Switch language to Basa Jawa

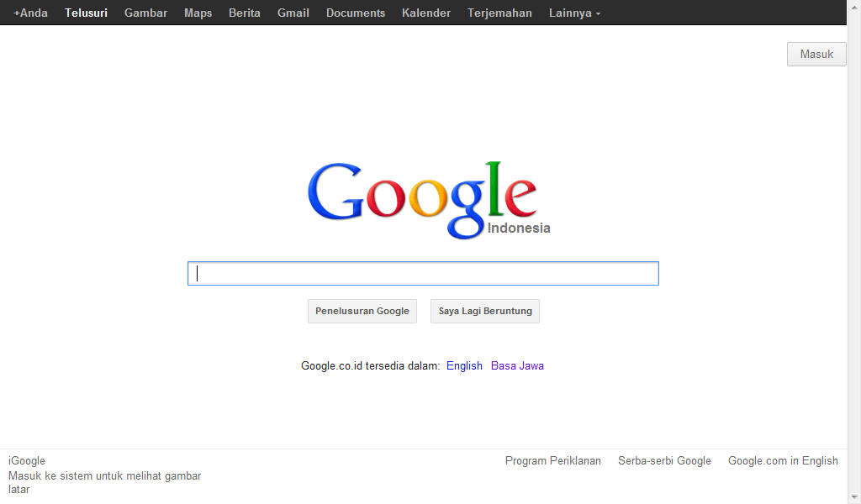[x=517, y=365]
